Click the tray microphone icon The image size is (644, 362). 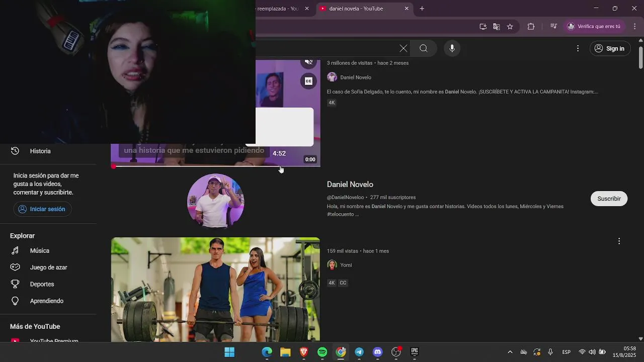click(550, 352)
